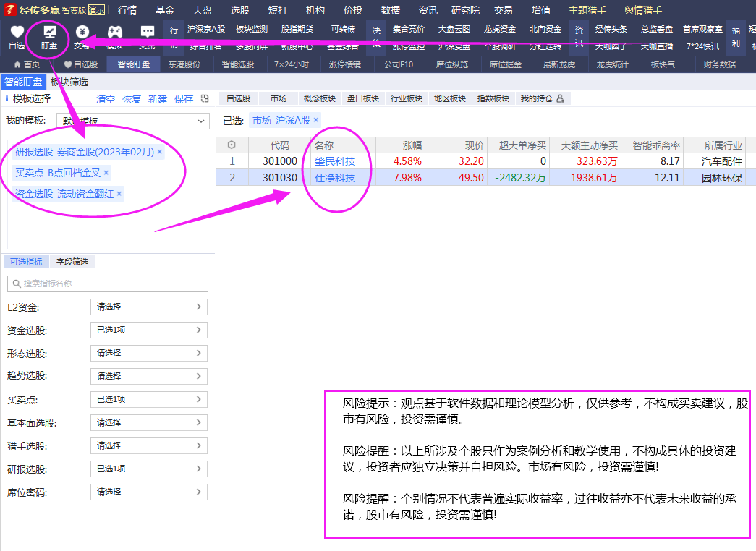Click the heart-shaped 自选 toolbar icon
The height and width of the screenshot is (551, 756).
point(17,33)
